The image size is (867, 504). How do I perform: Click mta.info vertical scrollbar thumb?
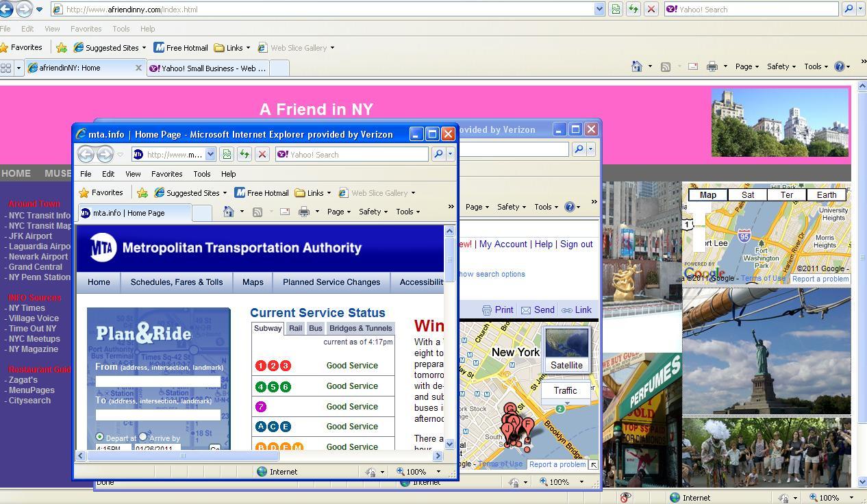(450, 260)
